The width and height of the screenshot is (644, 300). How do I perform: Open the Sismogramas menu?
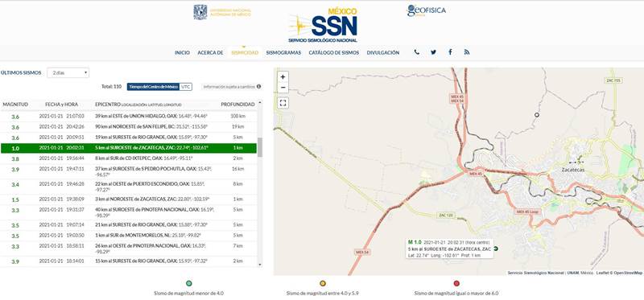[x=283, y=52]
